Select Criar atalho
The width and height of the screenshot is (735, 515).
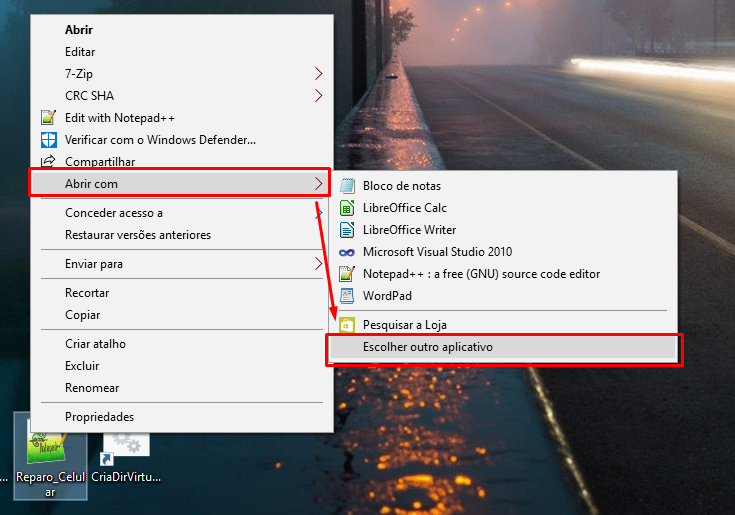(182, 344)
